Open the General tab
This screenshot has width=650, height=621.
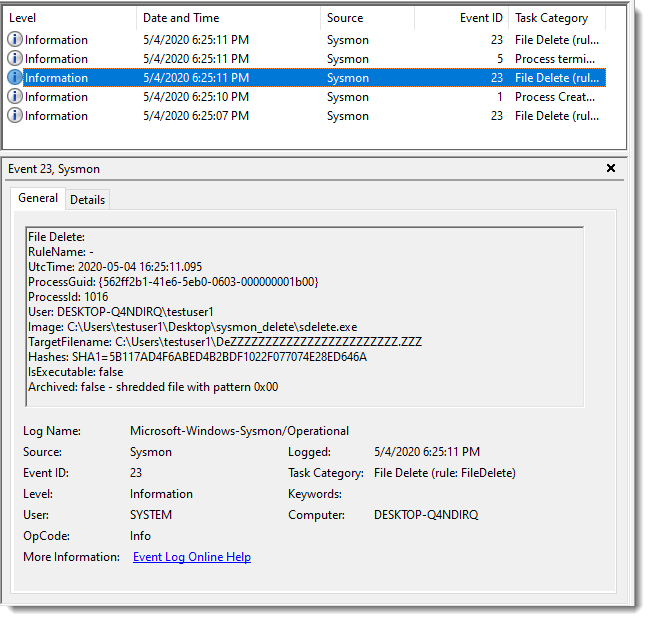pos(38,198)
